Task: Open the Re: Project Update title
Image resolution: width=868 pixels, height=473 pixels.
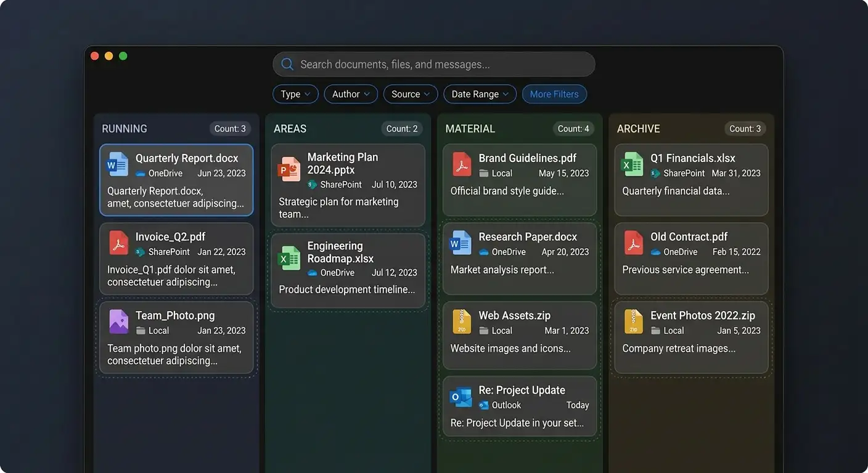Action: 522,390
